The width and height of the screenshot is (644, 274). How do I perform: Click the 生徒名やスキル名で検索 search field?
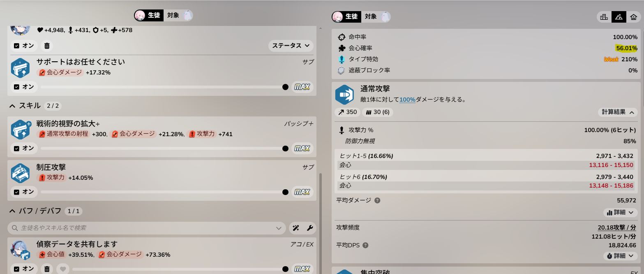(x=146, y=228)
